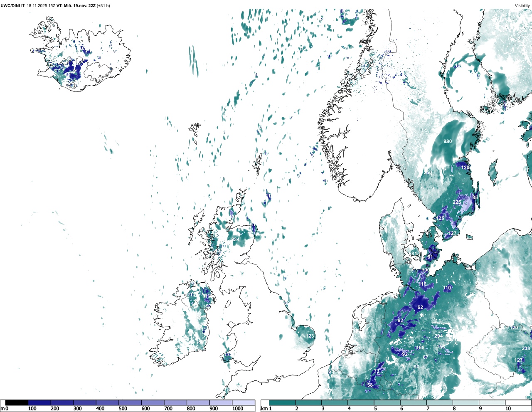Click the 7–8 km legend swatch
Image resolution: width=532 pixels, height=412 pixels.
click(x=439, y=402)
